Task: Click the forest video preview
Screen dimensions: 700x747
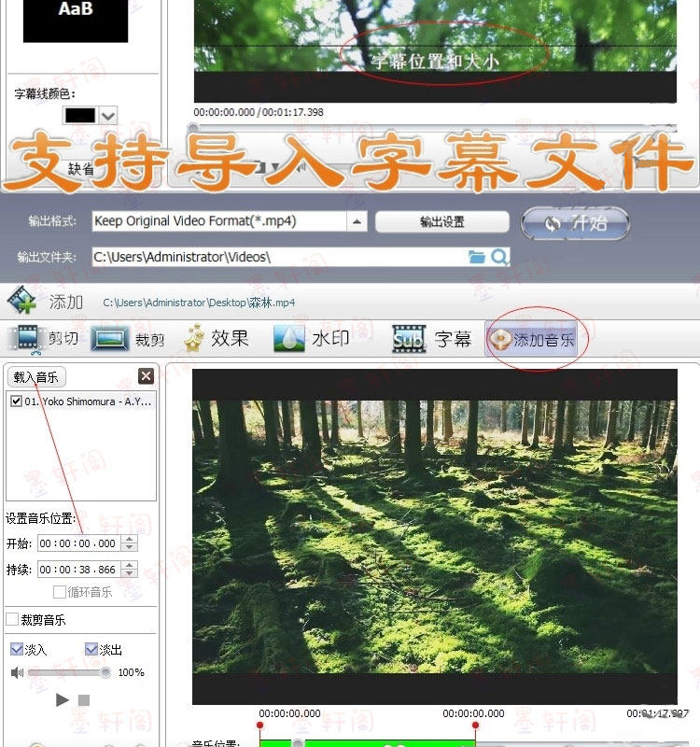Action: click(x=434, y=536)
